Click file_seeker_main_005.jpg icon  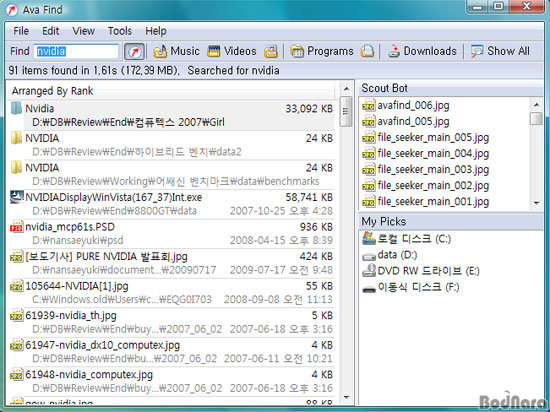pyautogui.click(x=369, y=137)
